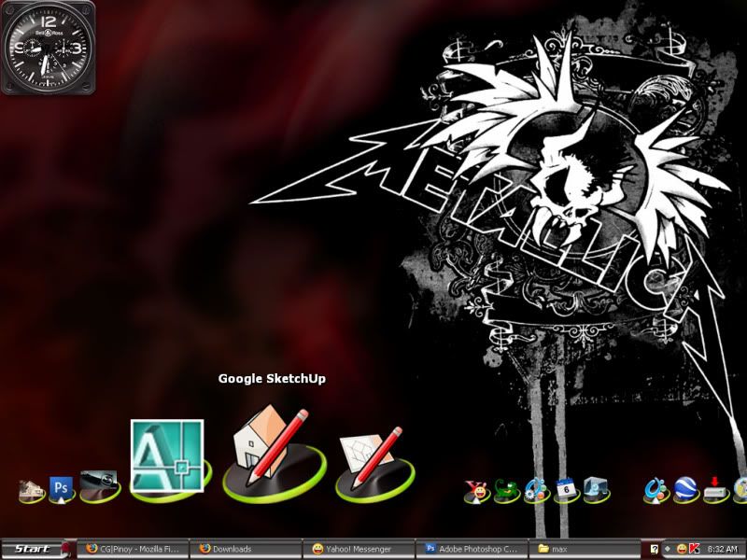
Task: Switch to max folder taskbar button
Action: click(x=585, y=549)
